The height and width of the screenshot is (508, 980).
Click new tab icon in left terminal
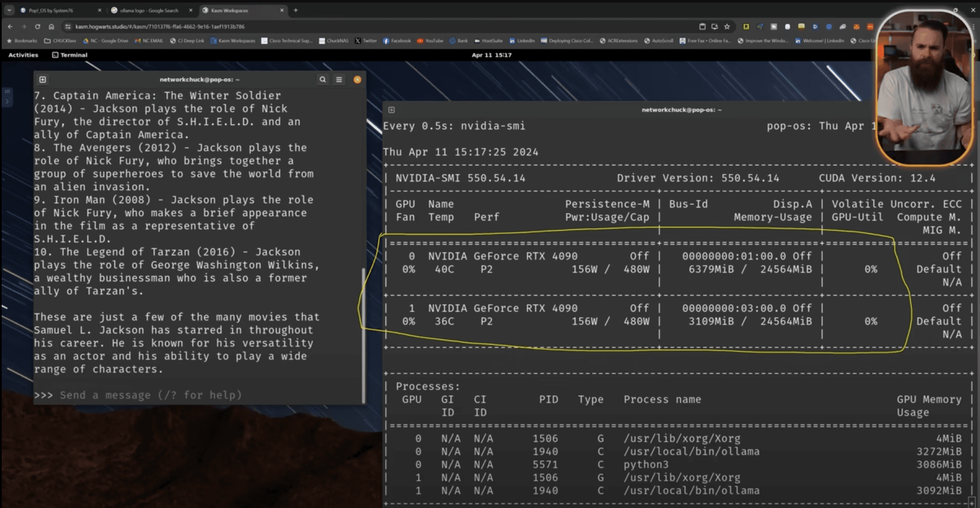tap(43, 79)
